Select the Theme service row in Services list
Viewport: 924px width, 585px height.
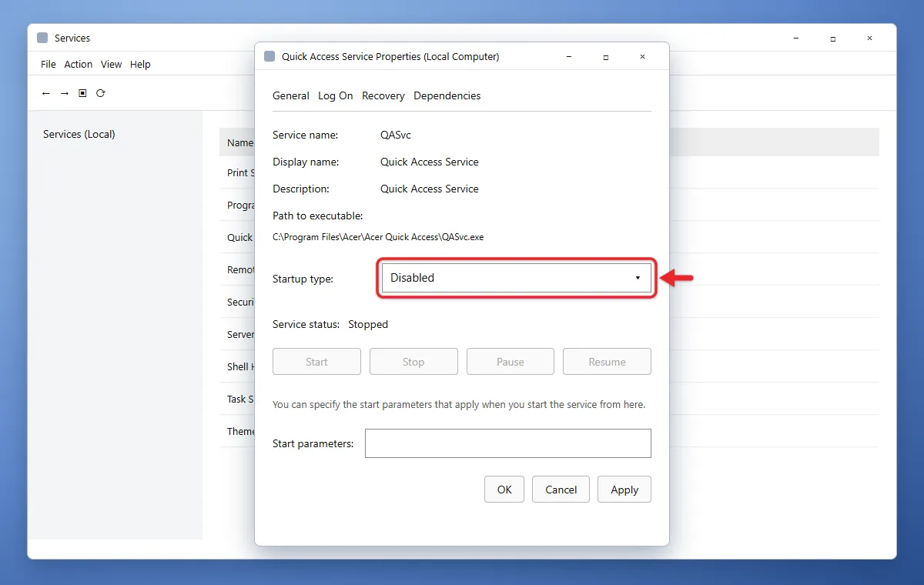click(549, 431)
